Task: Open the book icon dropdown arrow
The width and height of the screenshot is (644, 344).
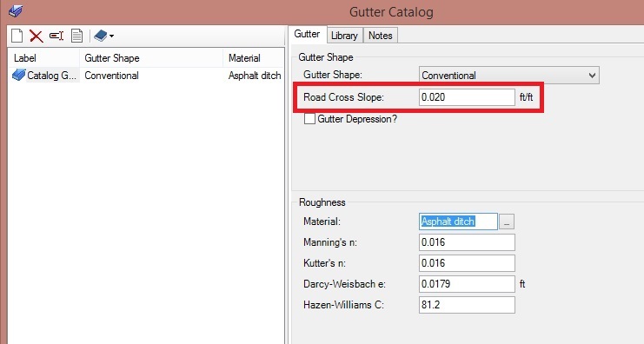Action: point(112,36)
